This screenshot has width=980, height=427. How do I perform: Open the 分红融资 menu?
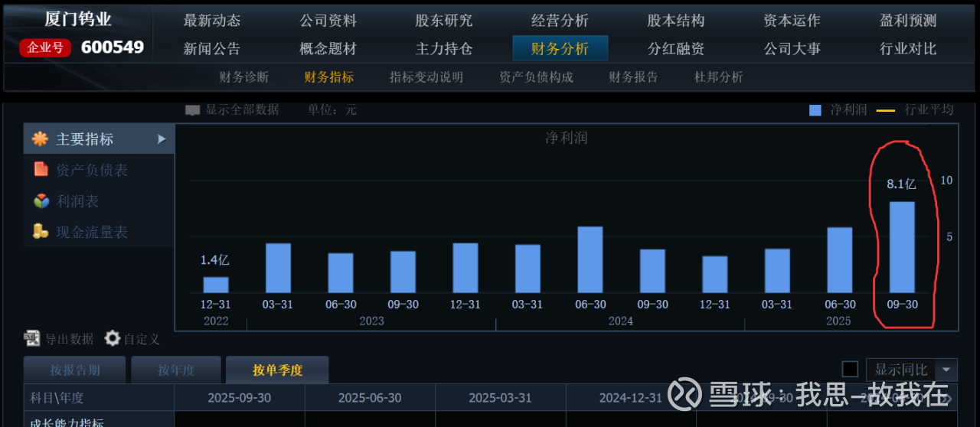[x=676, y=48]
